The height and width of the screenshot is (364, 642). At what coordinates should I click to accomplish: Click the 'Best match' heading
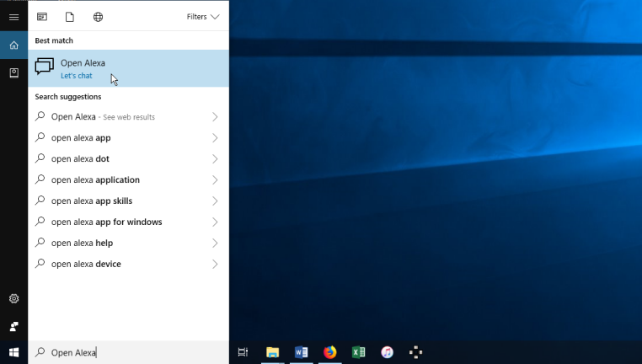click(54, 40)
